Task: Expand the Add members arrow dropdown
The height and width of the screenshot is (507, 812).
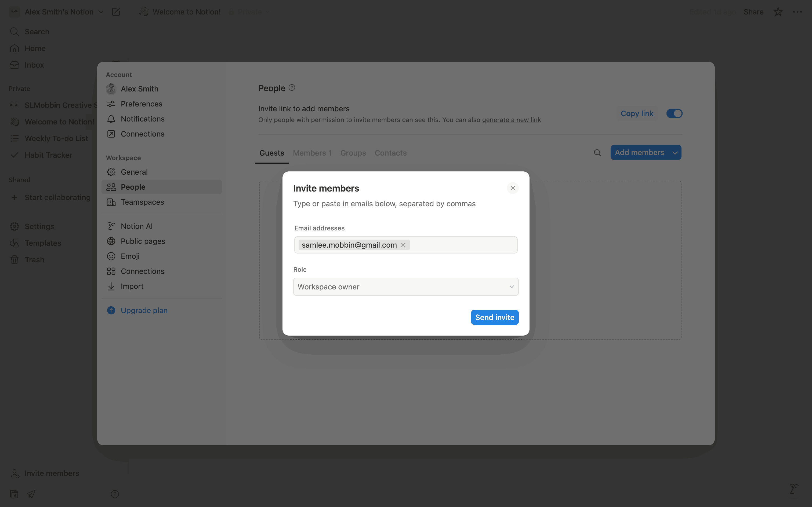Action: click(x=675, y=153)
